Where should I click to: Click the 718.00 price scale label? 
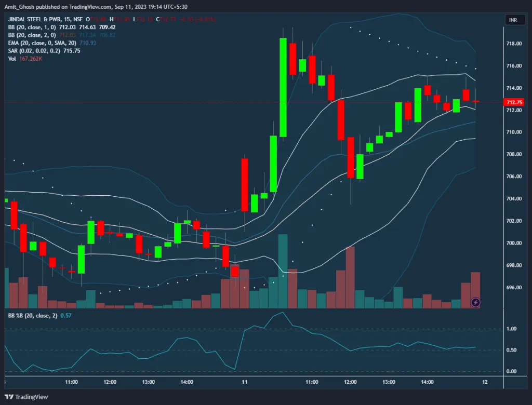click(x=514, y=44)
